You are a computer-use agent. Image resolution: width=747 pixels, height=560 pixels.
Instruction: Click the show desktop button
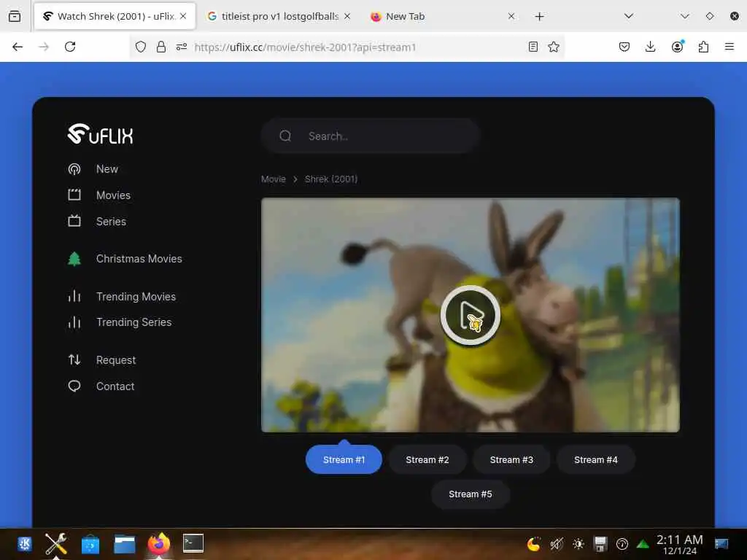point(721,543)
